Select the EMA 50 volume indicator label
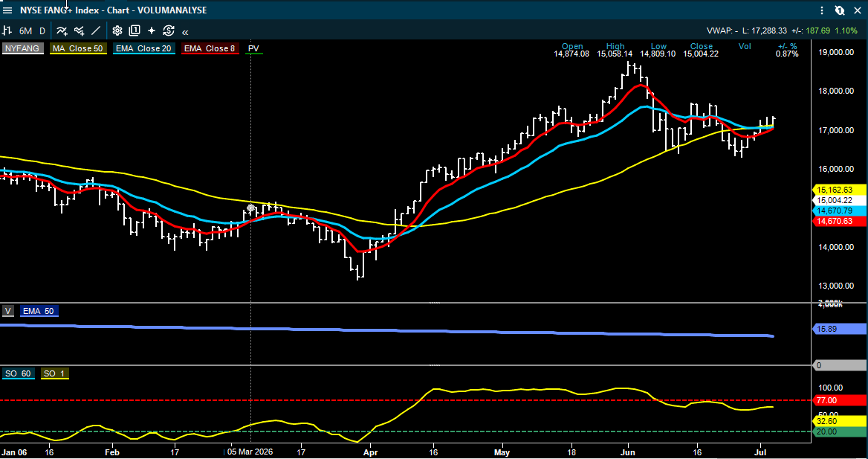Viewport: 868px width, 459px height. point(39,311)
